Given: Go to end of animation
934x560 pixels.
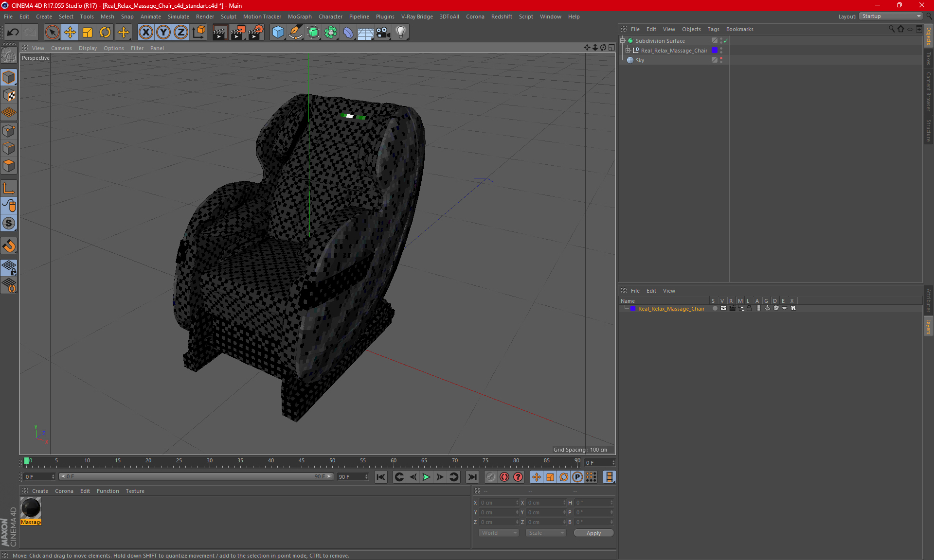Looking at the screenshot, I should [x=472, y=477].
